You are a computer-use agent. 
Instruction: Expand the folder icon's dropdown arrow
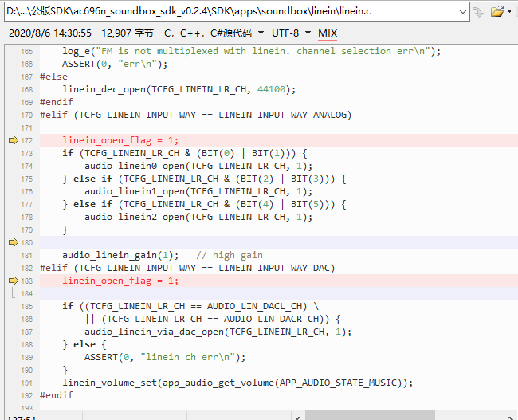click(x=509, y=12)
